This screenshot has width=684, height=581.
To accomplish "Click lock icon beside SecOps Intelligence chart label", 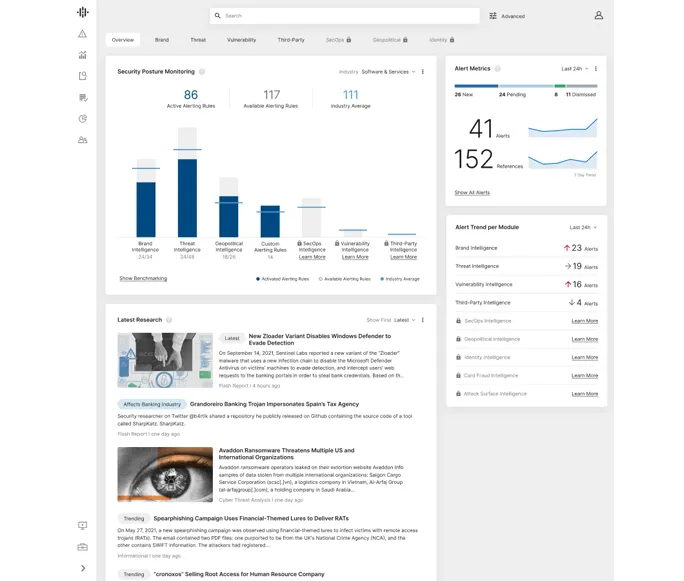I will point(299,243).
